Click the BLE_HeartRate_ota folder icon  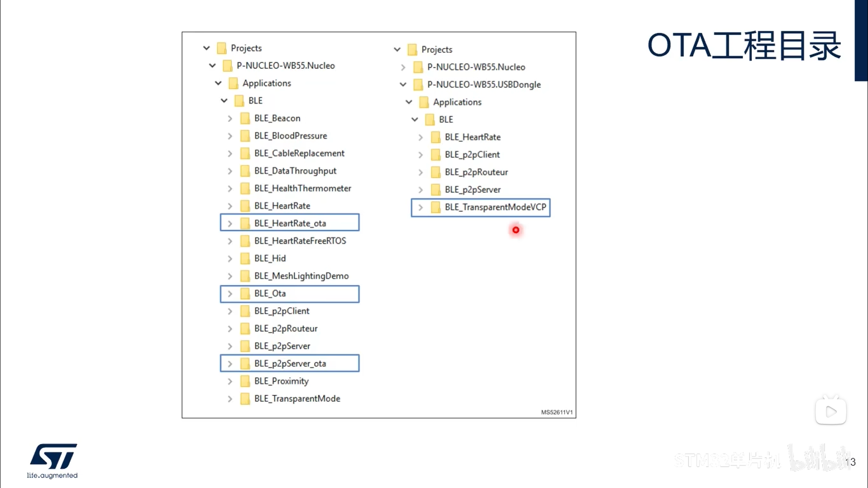tap(245, 223)
